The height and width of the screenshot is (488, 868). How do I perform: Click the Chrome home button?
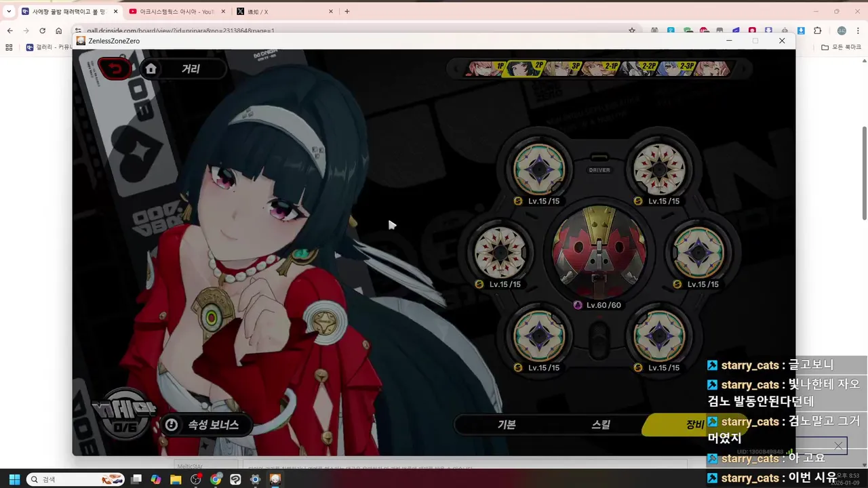[x=59, y=30]
